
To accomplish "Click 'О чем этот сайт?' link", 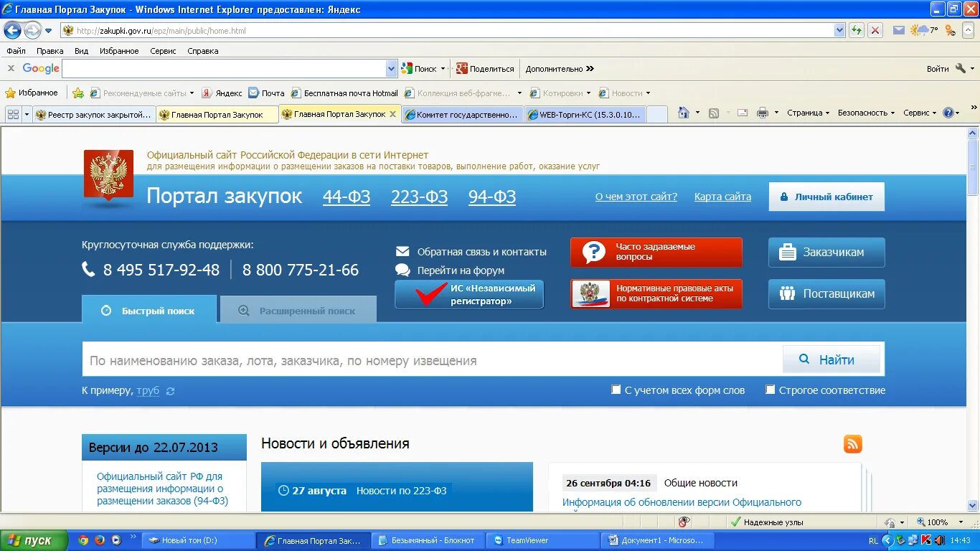I will pyautogui.click(x=636, y=197).
